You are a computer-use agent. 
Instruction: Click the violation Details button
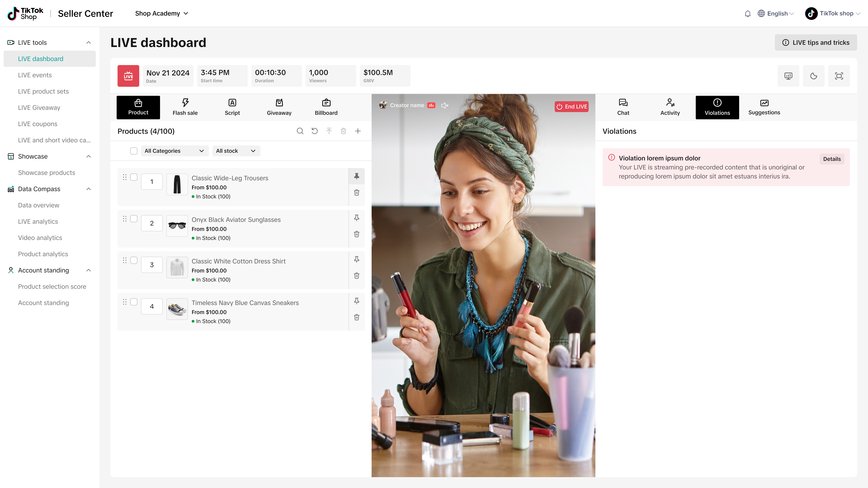click(x=832, y=159)
